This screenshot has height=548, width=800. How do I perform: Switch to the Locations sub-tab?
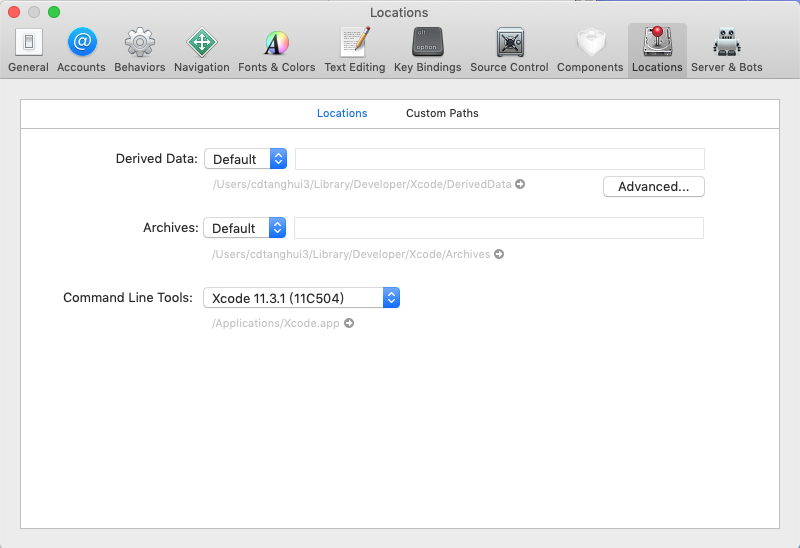coord(342,113)
